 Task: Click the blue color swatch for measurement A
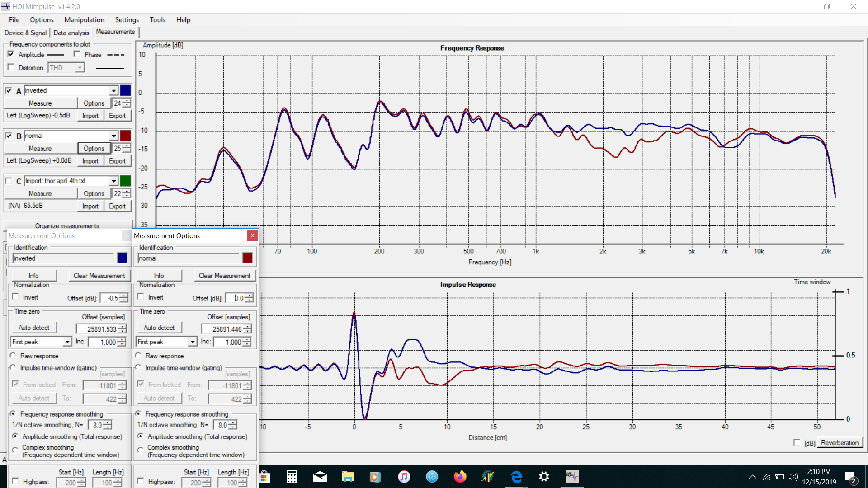point(125,90)
